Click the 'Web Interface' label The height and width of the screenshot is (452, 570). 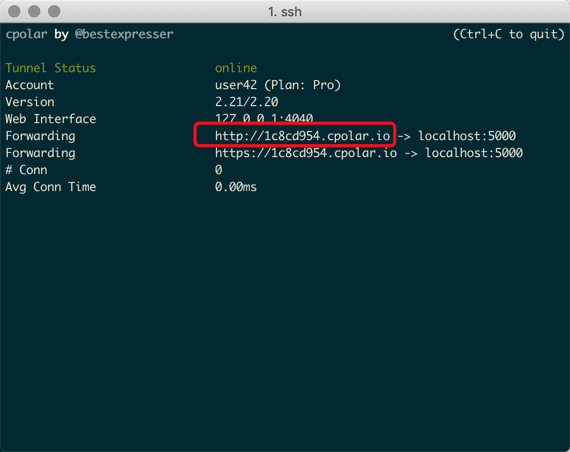click(x=51, y=119)
